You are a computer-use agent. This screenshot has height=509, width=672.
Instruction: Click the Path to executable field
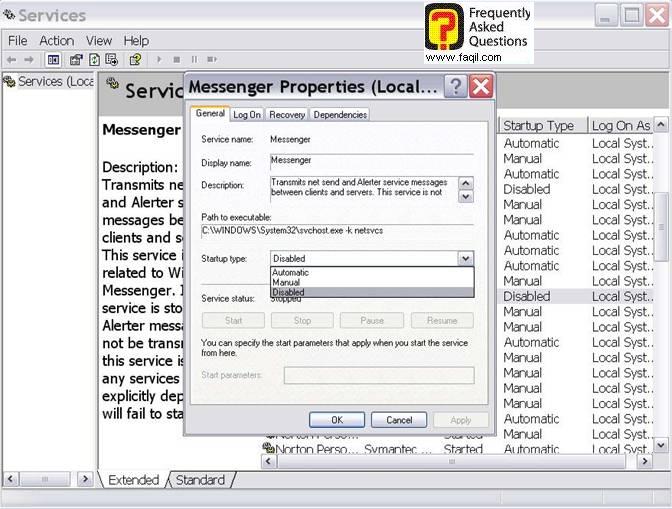point(337,231)
